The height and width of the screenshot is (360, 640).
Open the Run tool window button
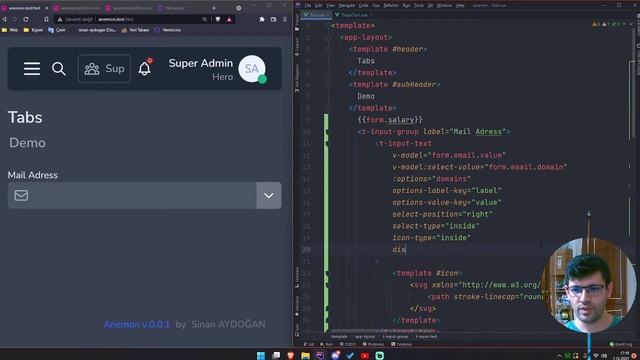(x=327, y=344)
